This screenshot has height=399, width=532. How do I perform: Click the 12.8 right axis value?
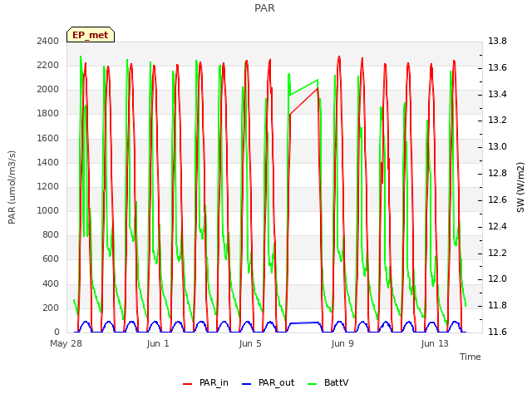497,173
